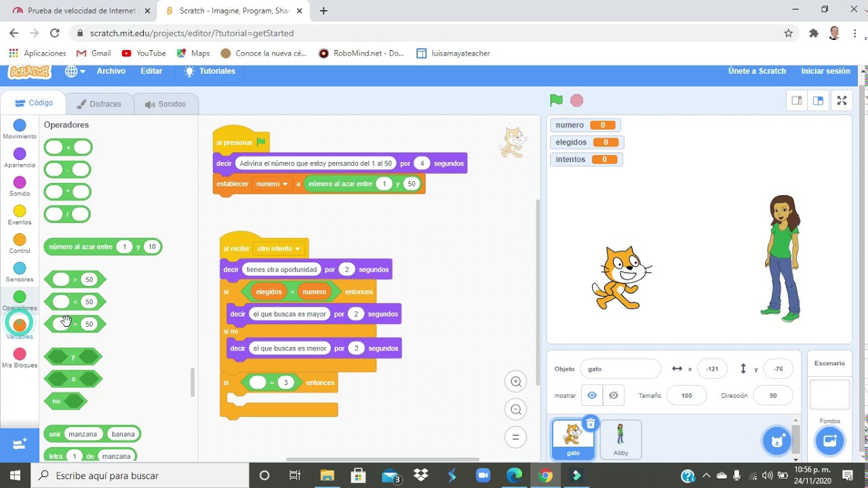Screen dimensions: 868x488
Task: Bookmark this page with star icon
Action: pos(788,33)
